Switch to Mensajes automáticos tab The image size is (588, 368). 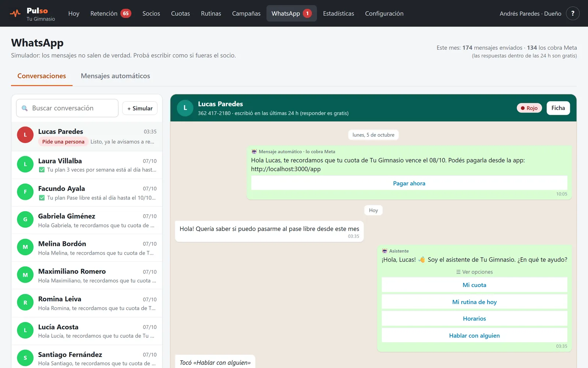coord(115,76)
